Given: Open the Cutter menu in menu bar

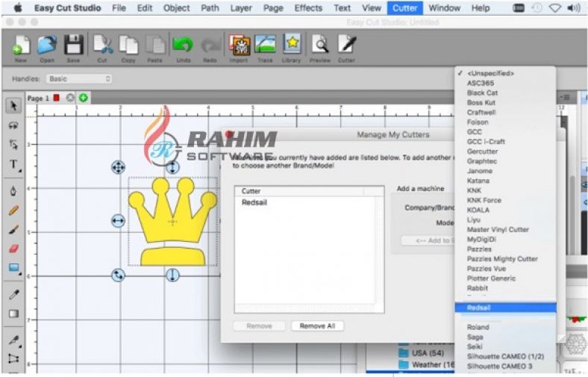Looking at the screenshot, I should coord(405,8).
